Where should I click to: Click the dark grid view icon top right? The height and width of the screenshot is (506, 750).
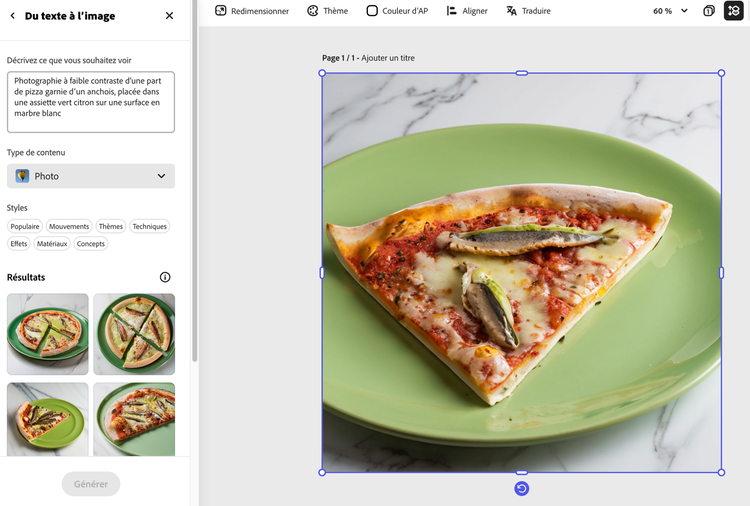(x=734, y=11)
